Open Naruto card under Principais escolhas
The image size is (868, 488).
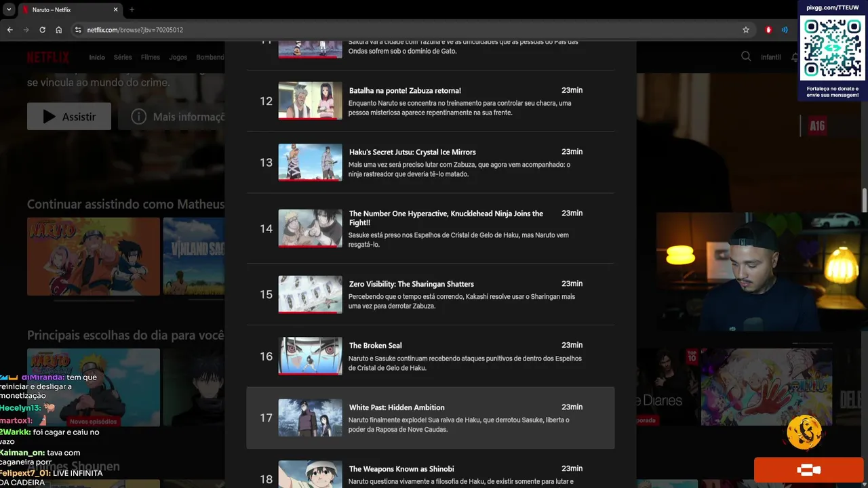click(x=94, y=387)
